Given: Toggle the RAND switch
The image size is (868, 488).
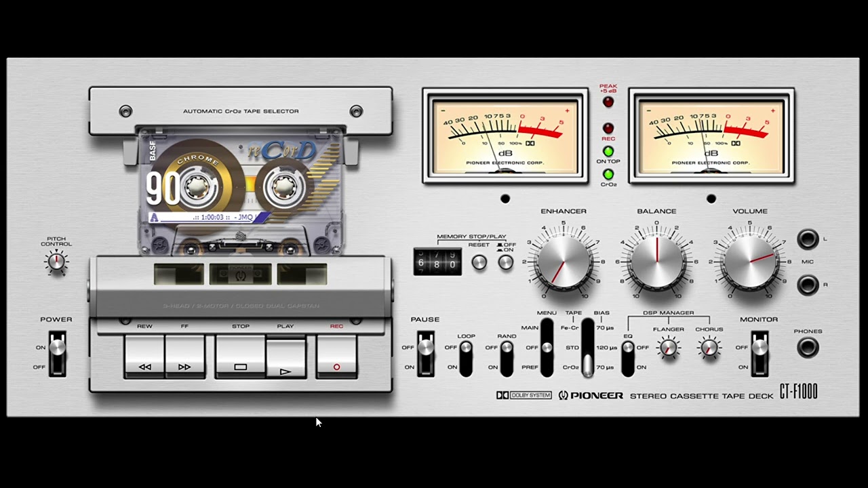Looking at the screenshot, I should click(507, 358).
